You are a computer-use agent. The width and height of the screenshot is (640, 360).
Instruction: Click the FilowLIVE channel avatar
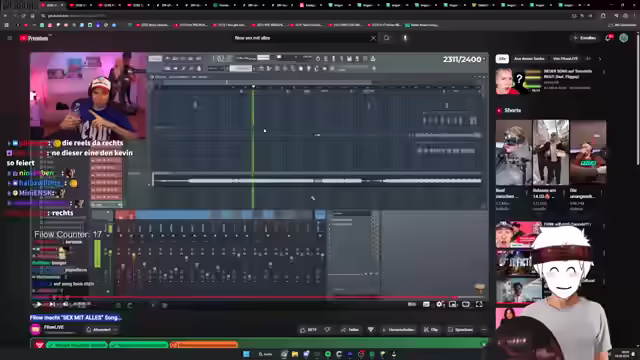tap(36, 329)
